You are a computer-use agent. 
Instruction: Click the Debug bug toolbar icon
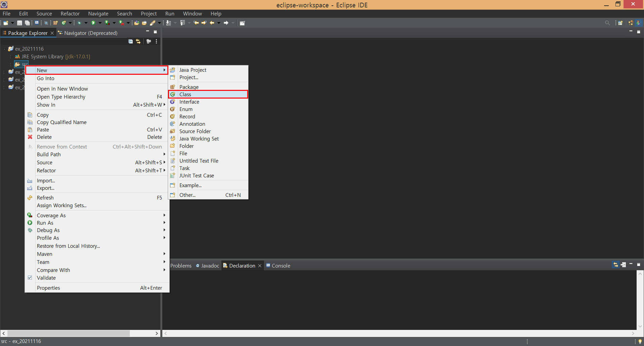pos(79,23)
